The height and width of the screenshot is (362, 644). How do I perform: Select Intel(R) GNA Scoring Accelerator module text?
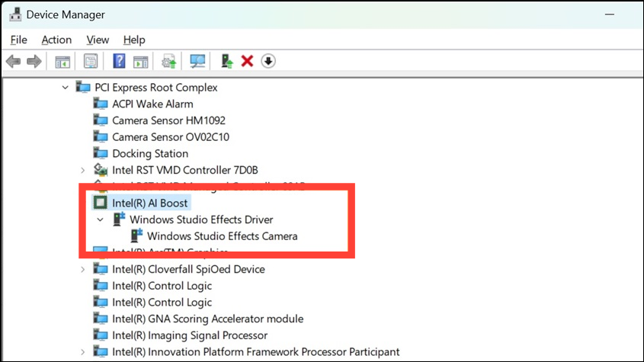point(207,319)
